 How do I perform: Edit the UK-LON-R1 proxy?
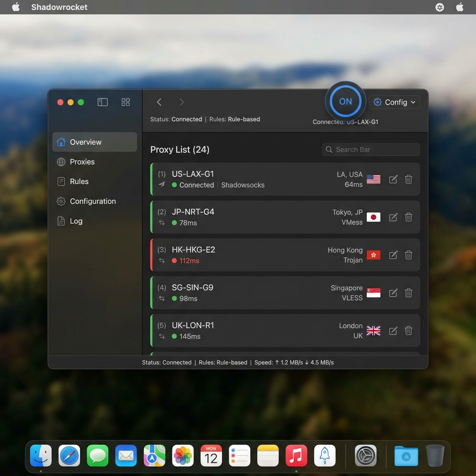pyautogui.click(x=393, y=331)
